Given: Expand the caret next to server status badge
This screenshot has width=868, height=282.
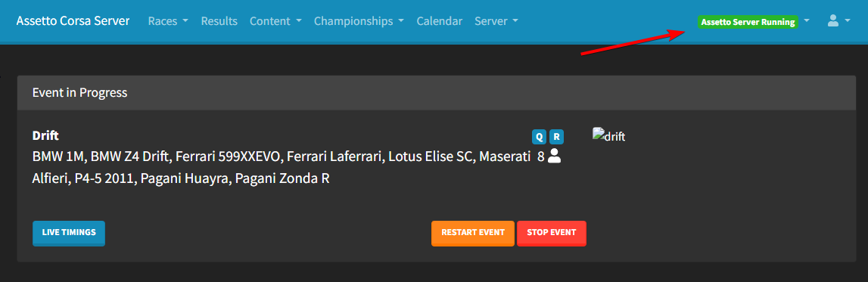Looking at the screenshot, I should (807, 21).
